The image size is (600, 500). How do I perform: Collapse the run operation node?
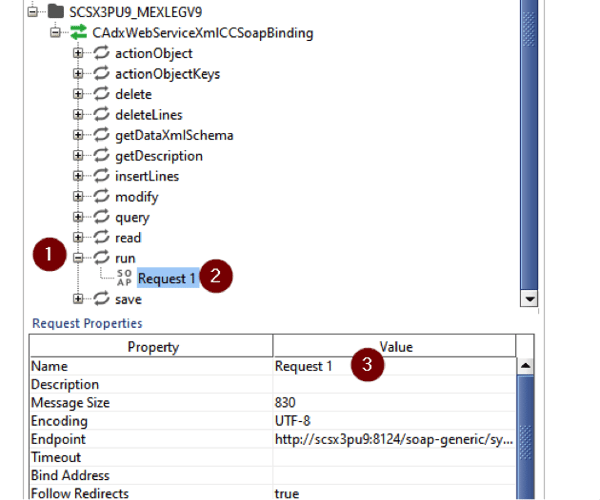[78, 258]
